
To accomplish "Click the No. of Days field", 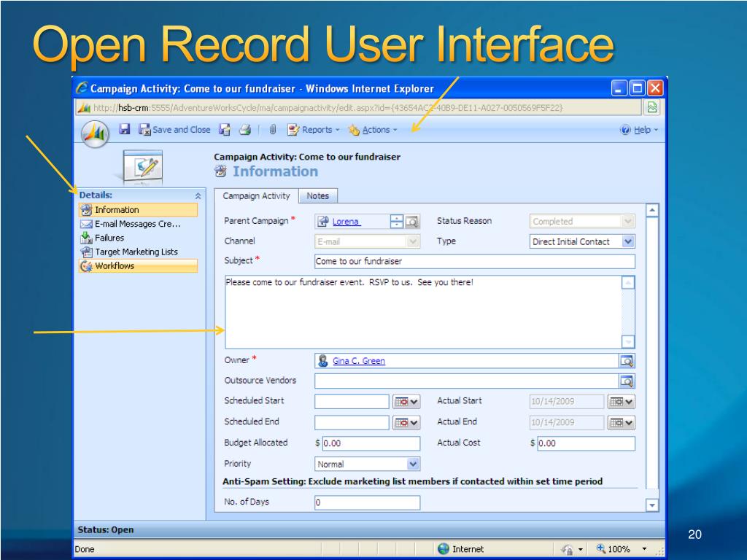I will click(x=368, y=502).
